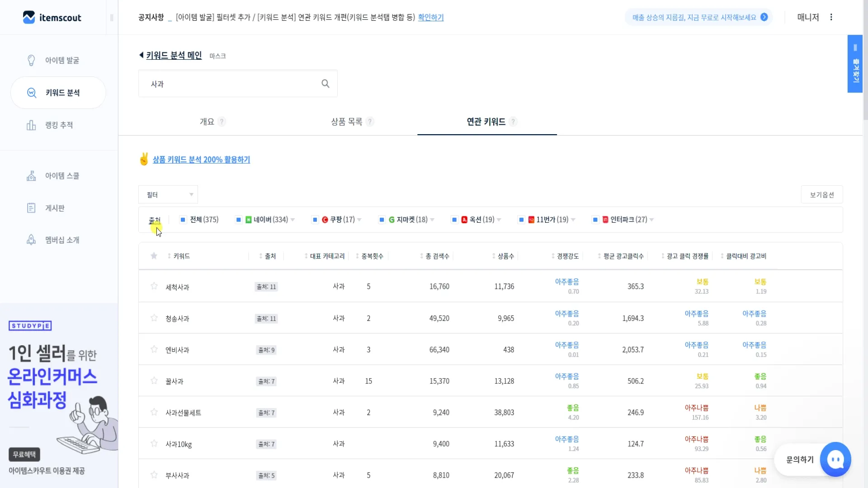
Task: Click the three-dot menu beside 매니저
Action: point(831,17)
